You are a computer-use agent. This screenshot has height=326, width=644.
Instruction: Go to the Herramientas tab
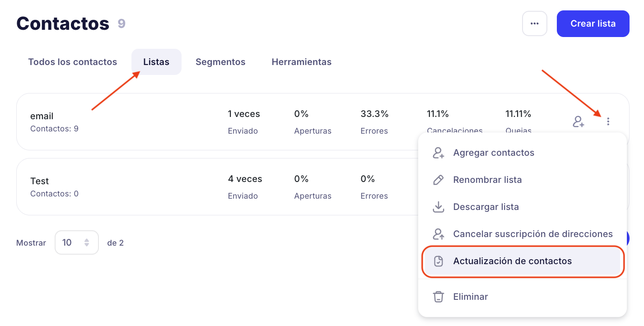[301, 62]
